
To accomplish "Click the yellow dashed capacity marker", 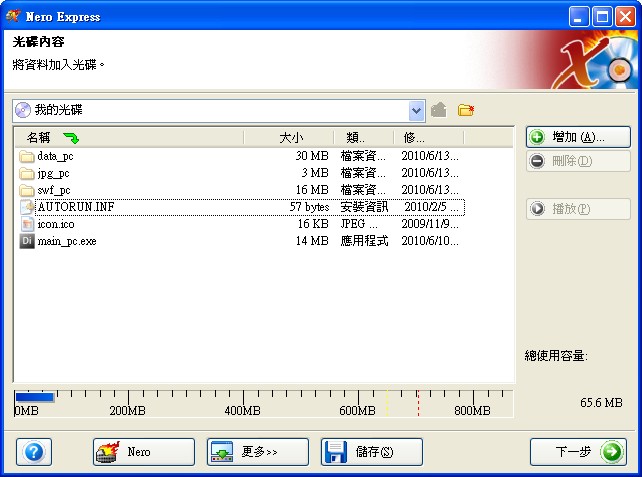I will pyautogui.click(x=387, y=403).
